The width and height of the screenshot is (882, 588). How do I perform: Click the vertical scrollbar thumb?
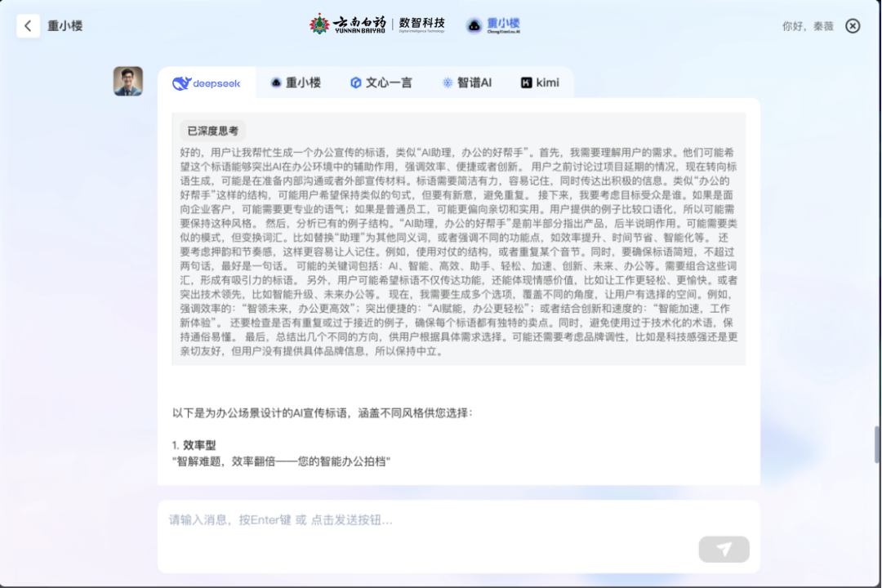(x=878, y=443)
